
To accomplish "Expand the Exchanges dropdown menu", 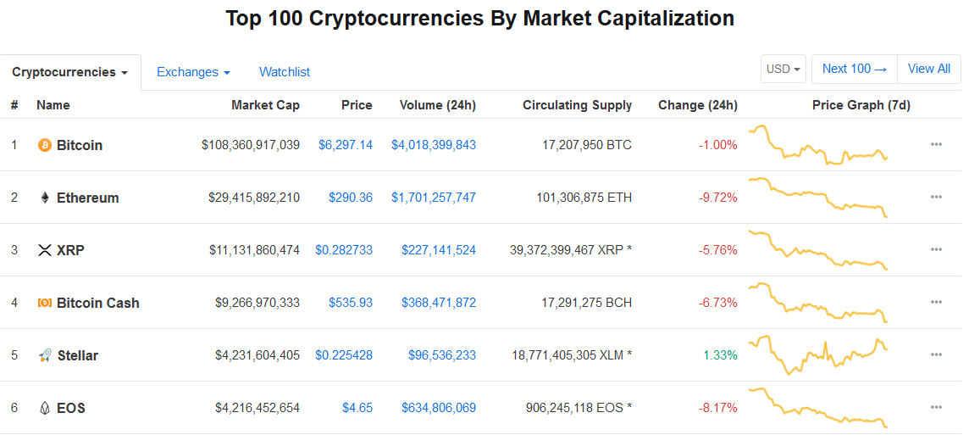I will coord(193,72).
